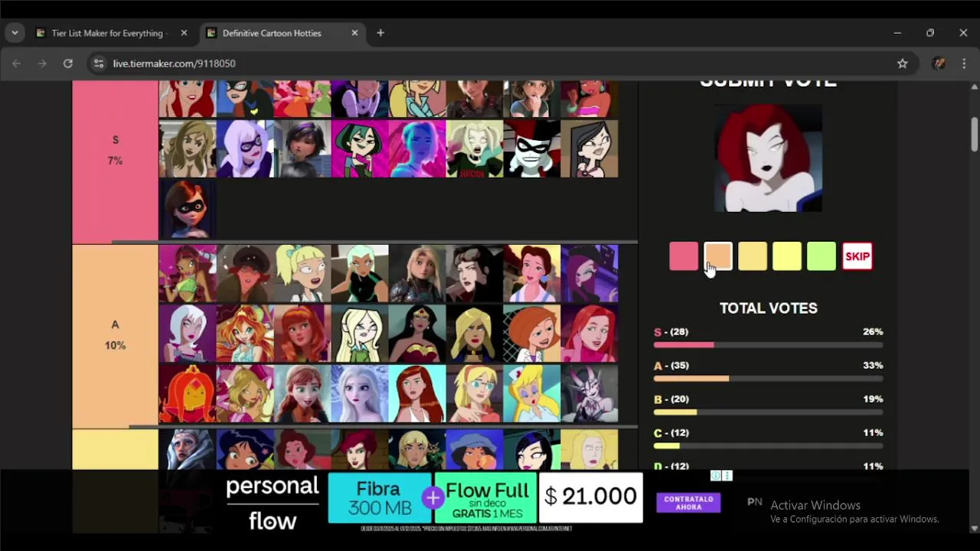
Task: Vote S tier with the pink swatch
Action: tap(684, 256)
